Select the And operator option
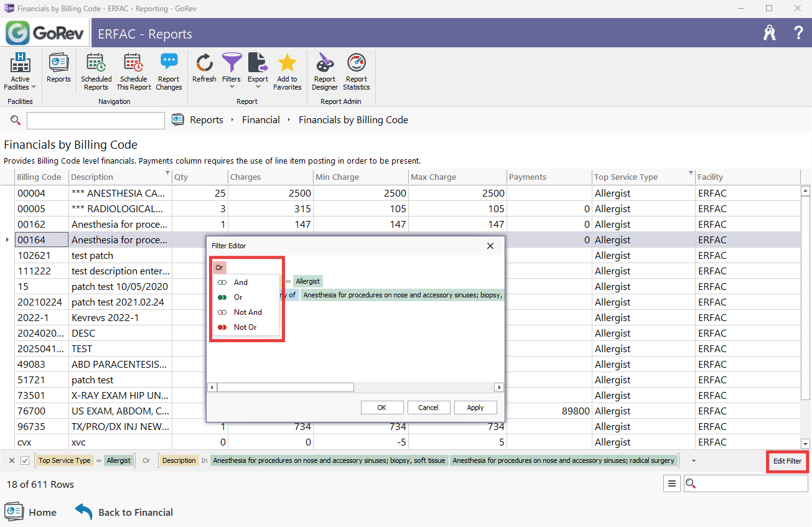The image size is (812, 527). (240, 282)
